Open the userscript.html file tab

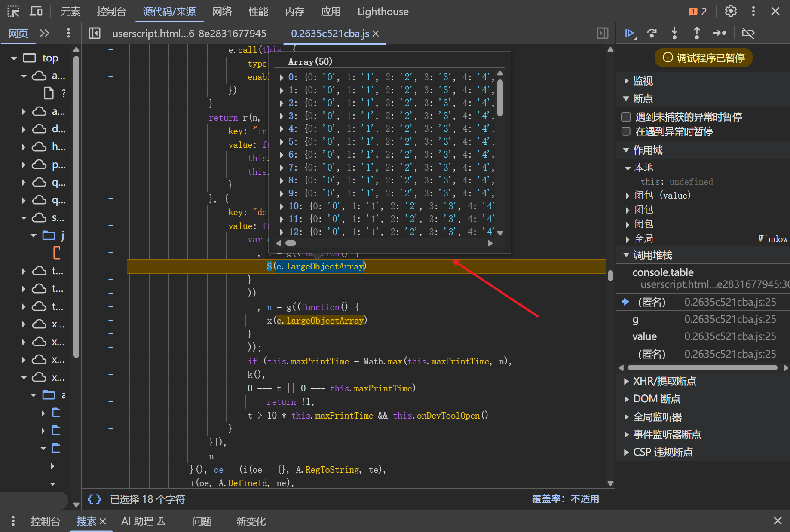(x=189, y=34)
